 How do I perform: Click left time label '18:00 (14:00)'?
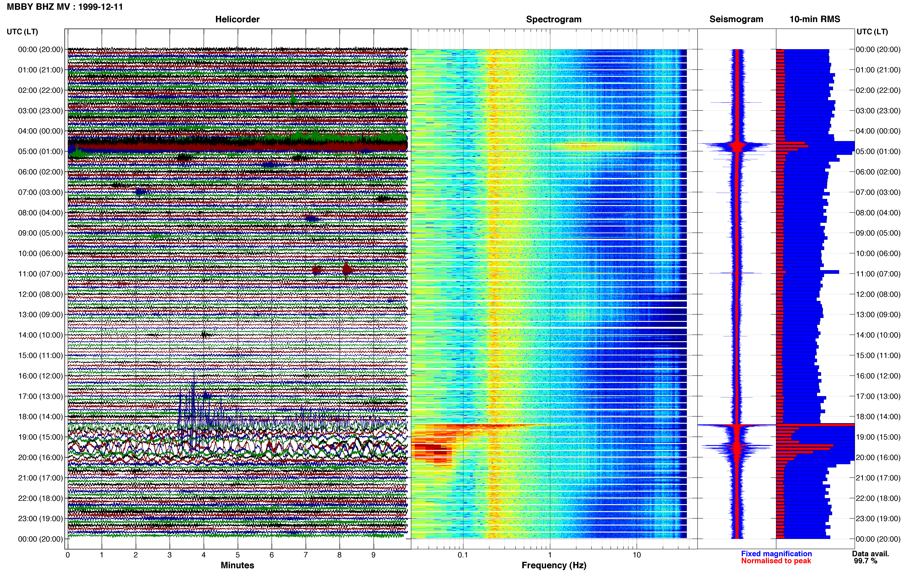tap(41, 416)
